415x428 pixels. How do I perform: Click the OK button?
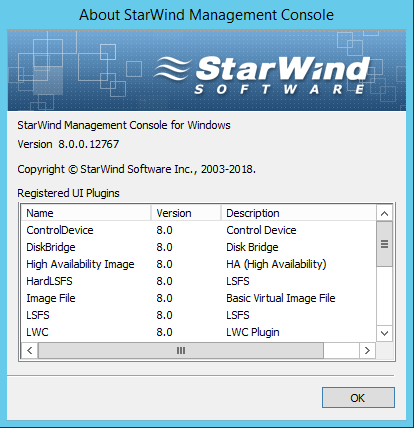[x=358, y=397]
